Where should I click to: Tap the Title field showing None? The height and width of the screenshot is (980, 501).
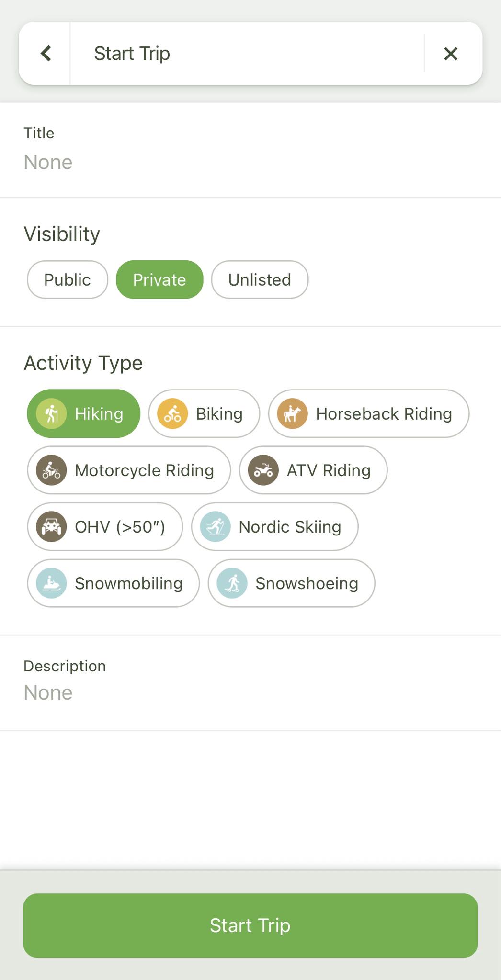(250, 150)
